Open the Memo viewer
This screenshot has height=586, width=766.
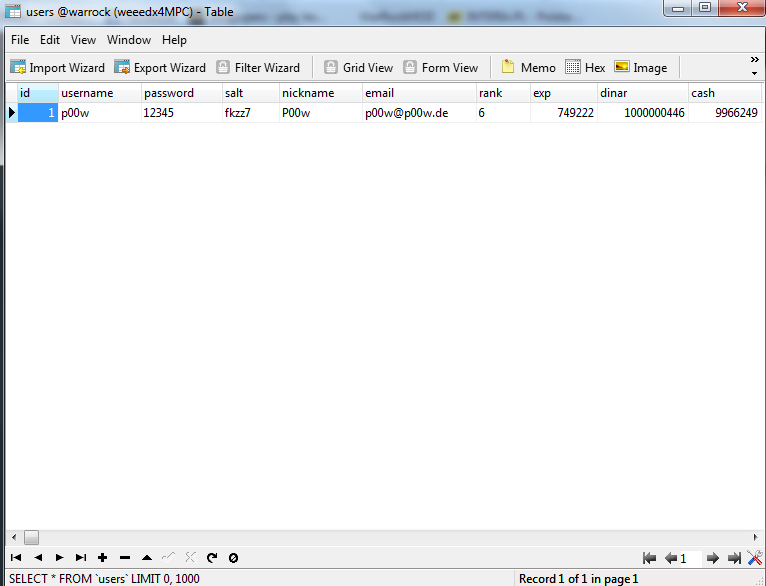click(529, 67)
